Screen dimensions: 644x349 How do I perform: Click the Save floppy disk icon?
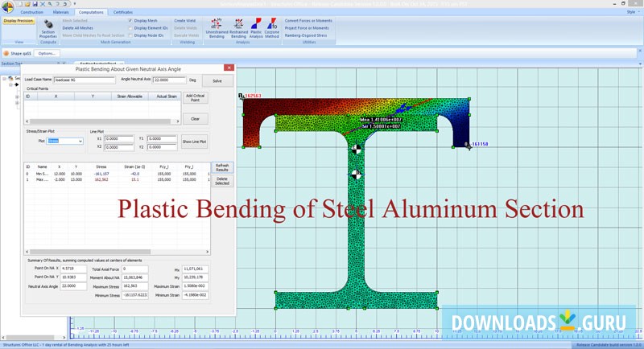(35, 4)
